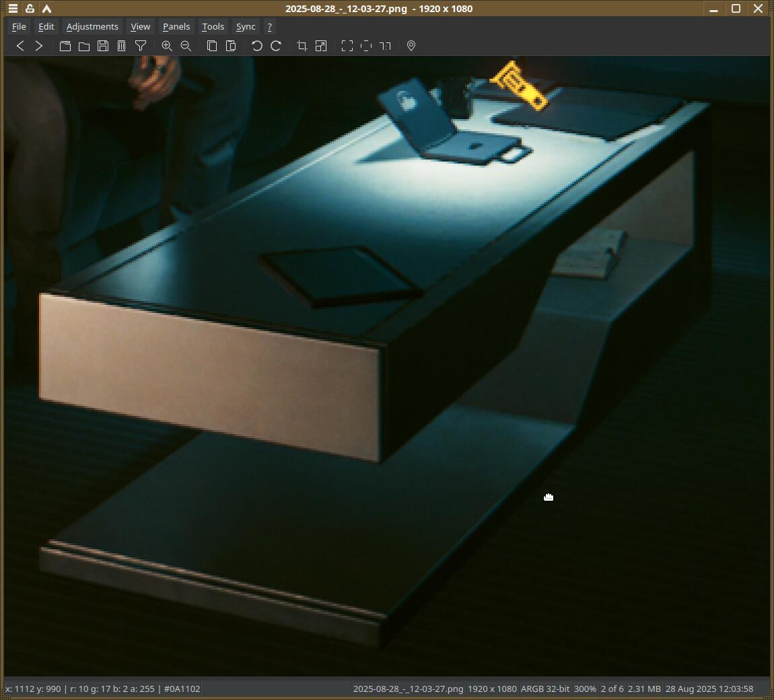Viewport: 774px width, 700px height.
Task: Open the File menu
Action: 19,27
